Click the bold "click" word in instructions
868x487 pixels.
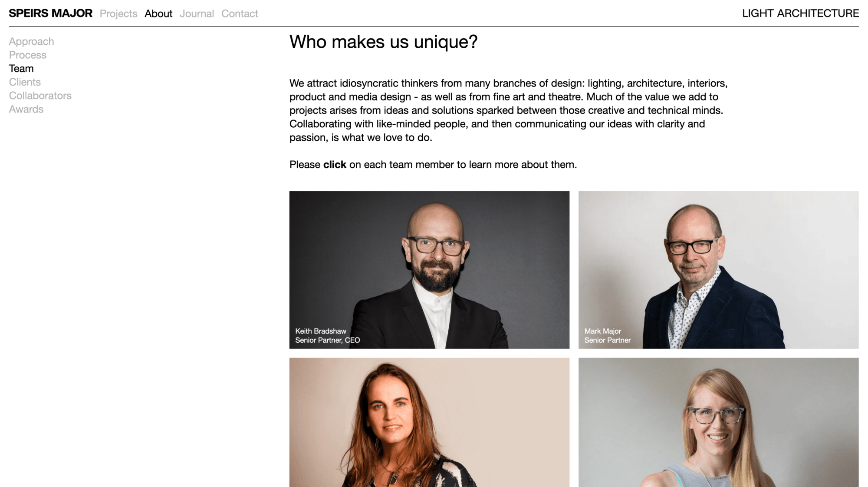[x=335, y=165]
